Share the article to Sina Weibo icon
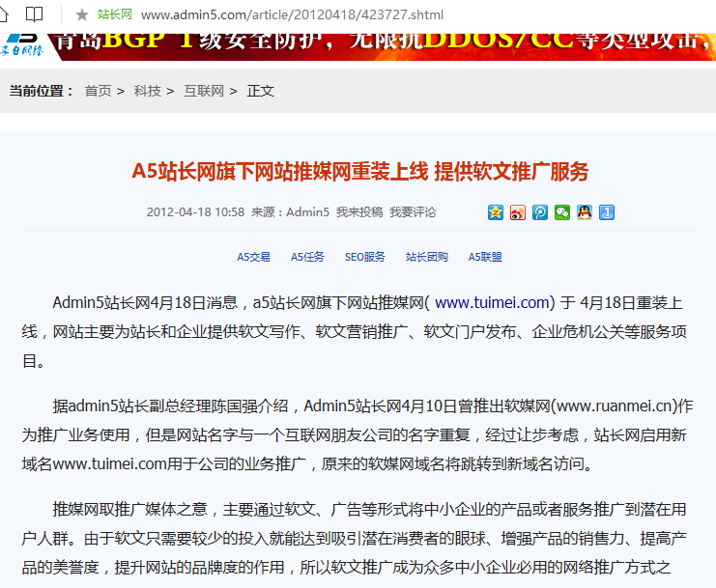 click(x=518, y=212)
